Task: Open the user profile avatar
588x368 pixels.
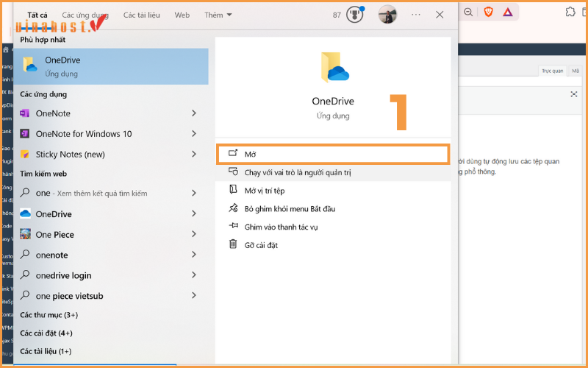Action: [387, 15]
